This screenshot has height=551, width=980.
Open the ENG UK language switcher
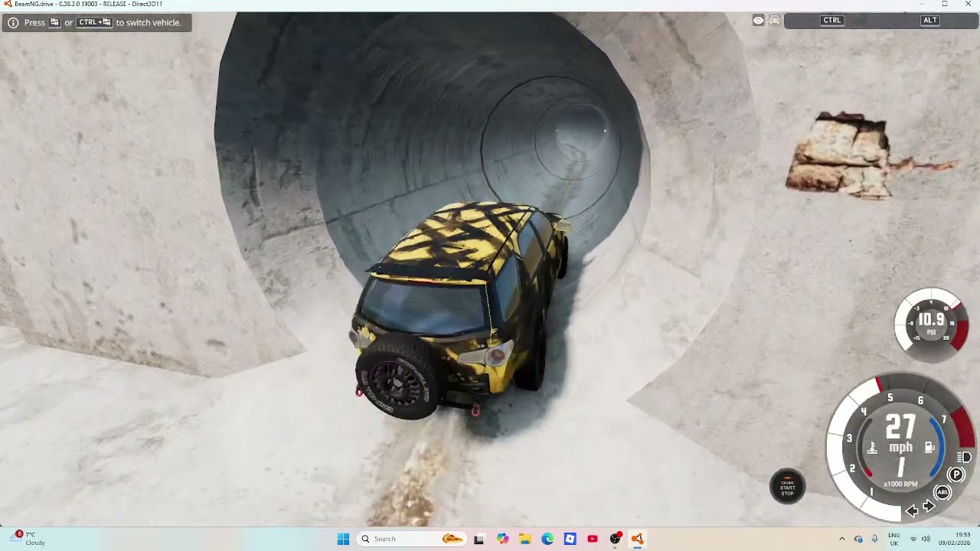pos(894,539)
